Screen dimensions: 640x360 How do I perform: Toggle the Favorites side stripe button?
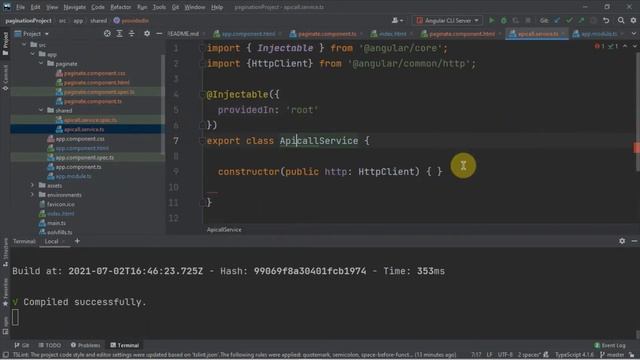coord(5,292)
